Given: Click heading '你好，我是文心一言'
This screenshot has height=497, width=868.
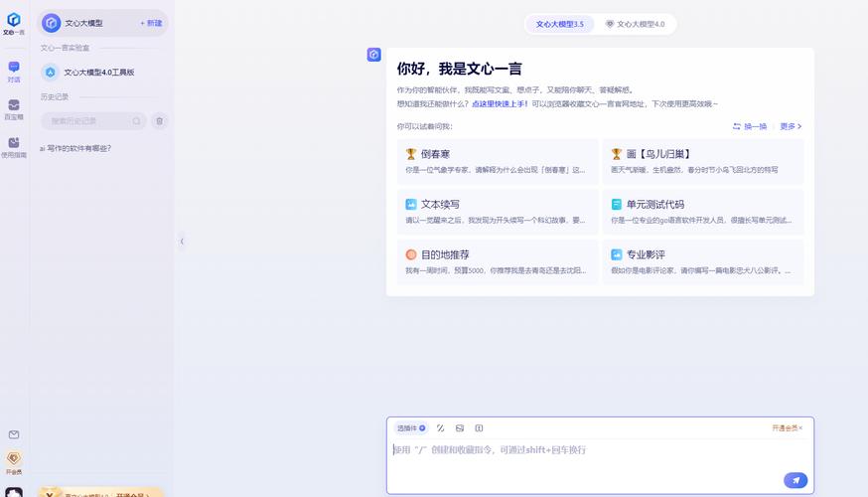Looking at the screenshot, I should [x=460, y=69].
